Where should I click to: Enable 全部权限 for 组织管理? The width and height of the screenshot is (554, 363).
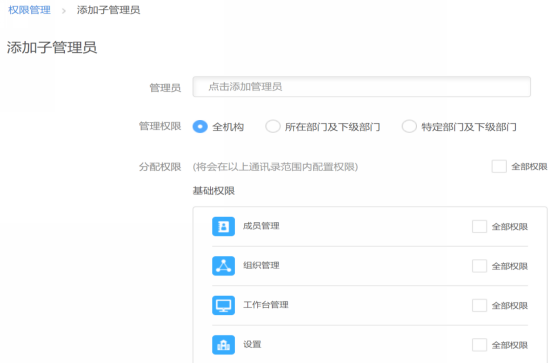pos(479,266)
